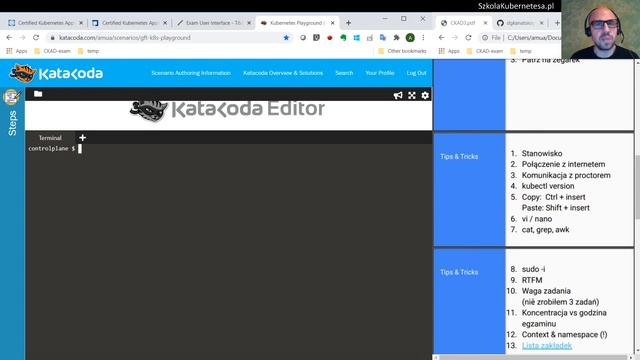Click the 'kubectl version' list item
This screenshot has width=640, height=360.
point(548,186)
